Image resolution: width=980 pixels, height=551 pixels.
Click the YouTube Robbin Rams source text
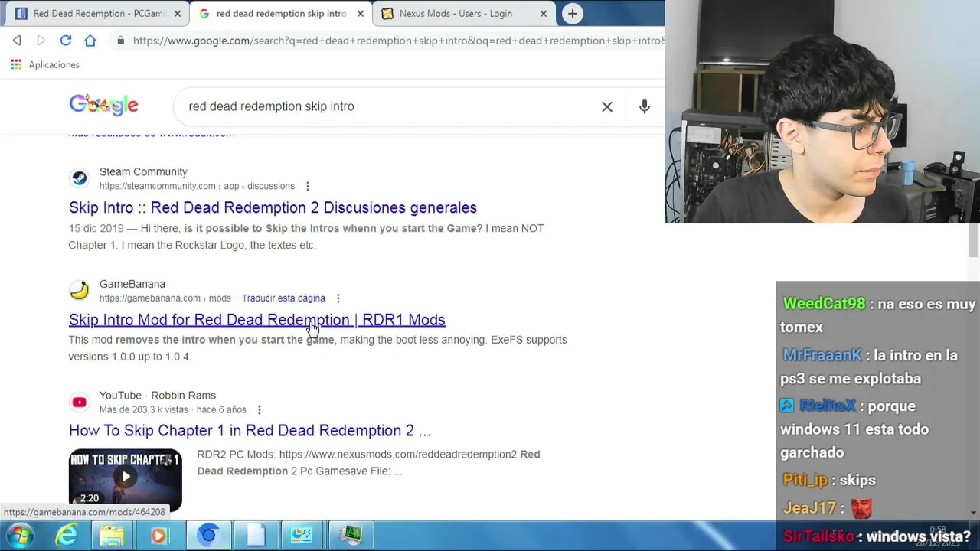158,395
